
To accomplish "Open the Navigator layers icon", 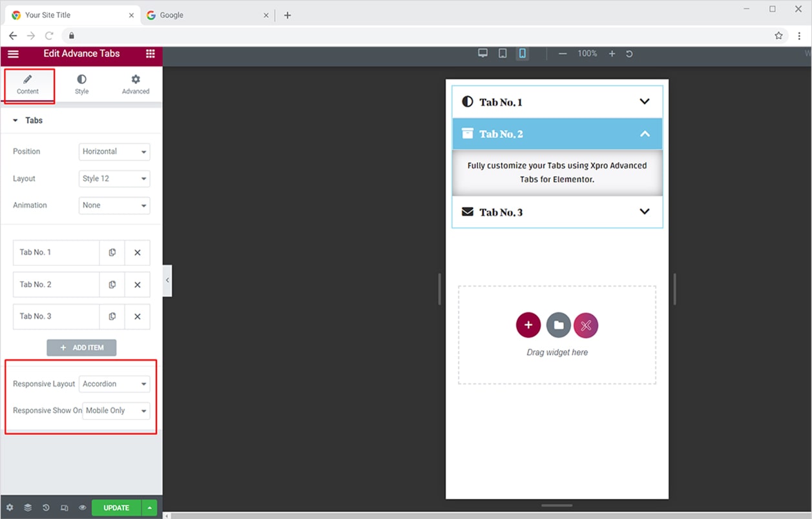I will [28, 508].
